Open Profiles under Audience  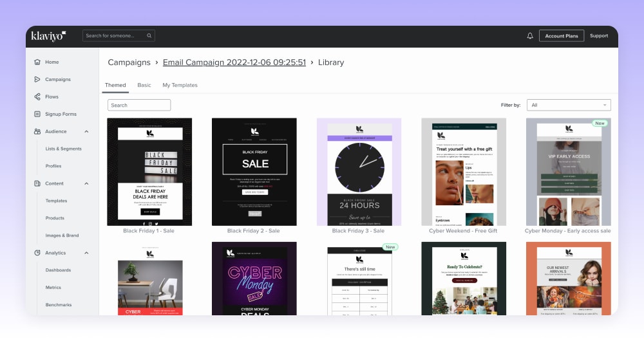pyautogui.click(x=53, y=166)
